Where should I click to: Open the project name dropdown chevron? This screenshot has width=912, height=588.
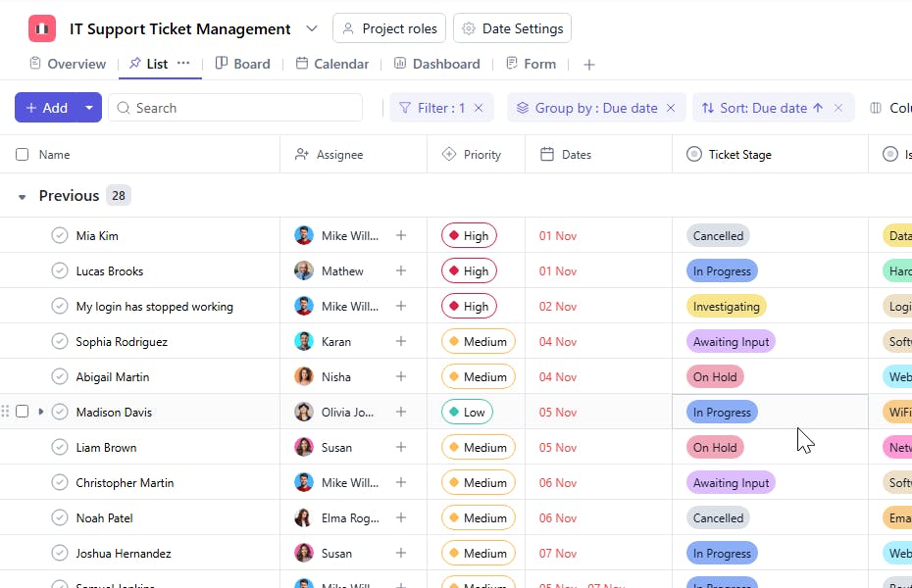coord(312,28)
